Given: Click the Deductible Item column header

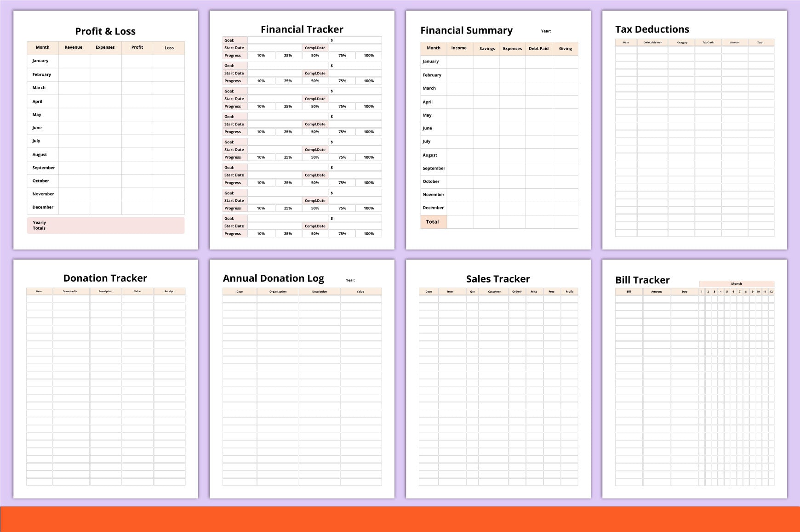Looking at the screenshot, I should 652,42.
